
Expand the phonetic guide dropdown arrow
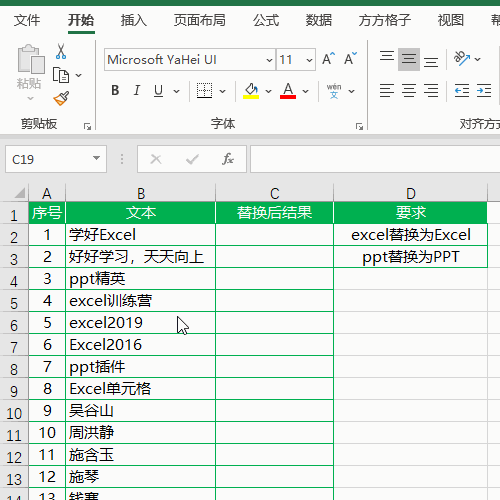pos(351,91)
